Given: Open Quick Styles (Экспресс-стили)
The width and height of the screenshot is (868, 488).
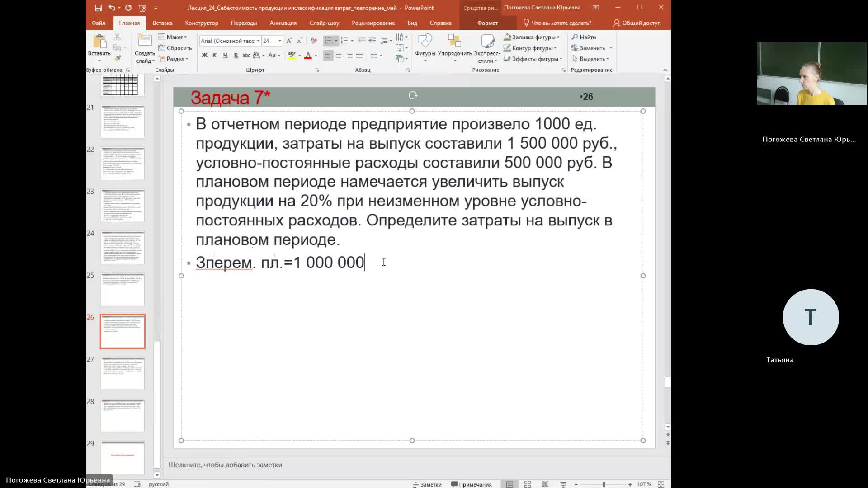Looking at the screenshot, I should 487,48.
